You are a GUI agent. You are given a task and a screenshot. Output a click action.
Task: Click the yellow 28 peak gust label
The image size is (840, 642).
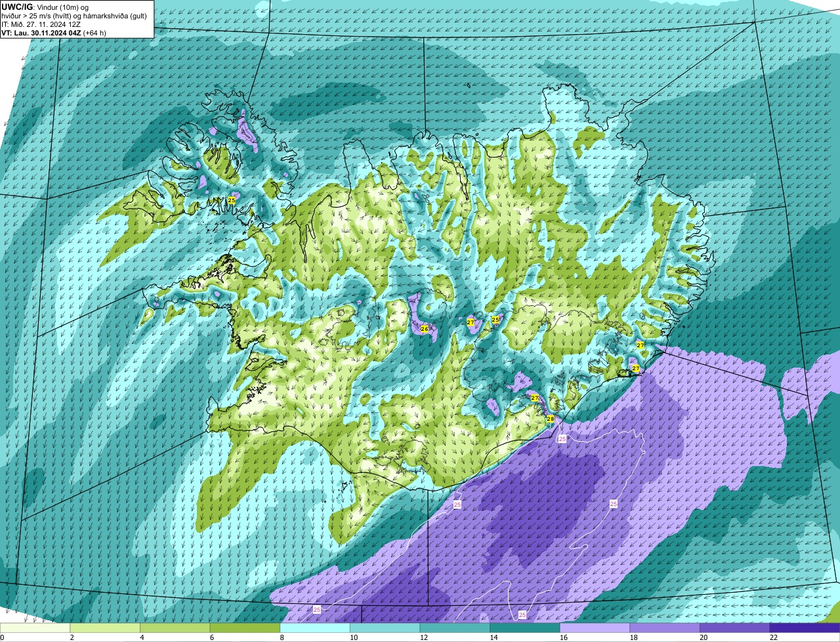[x=551, y=419]
